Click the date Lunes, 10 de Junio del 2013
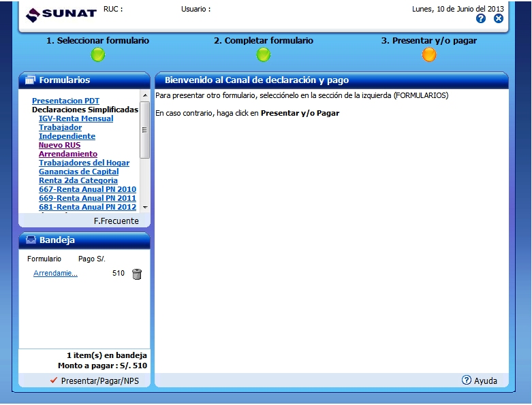Image resolution: width=532 pixels, height=405 pixels. (458, 9)
